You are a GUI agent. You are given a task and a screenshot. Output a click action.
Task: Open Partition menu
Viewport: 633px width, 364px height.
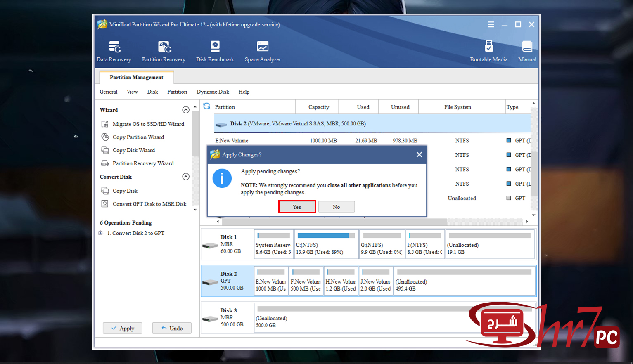[177, 92]
